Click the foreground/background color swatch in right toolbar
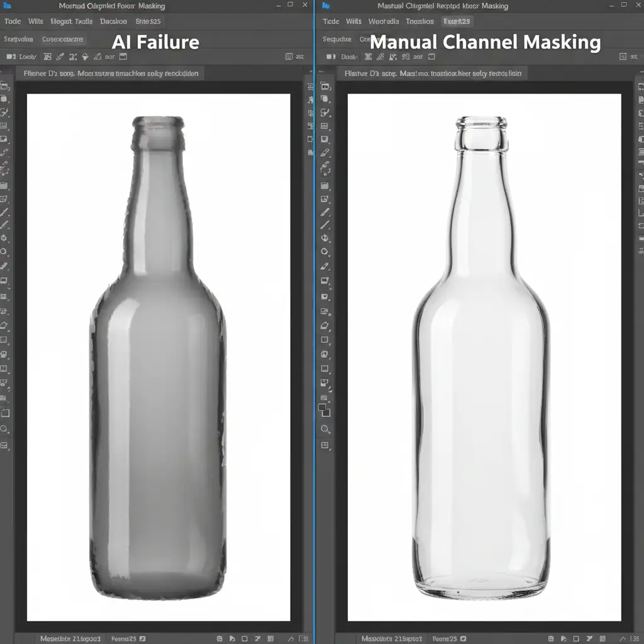The height and width of the screenshot is (644, 644). pyautogui.click(x=325, y=410)
